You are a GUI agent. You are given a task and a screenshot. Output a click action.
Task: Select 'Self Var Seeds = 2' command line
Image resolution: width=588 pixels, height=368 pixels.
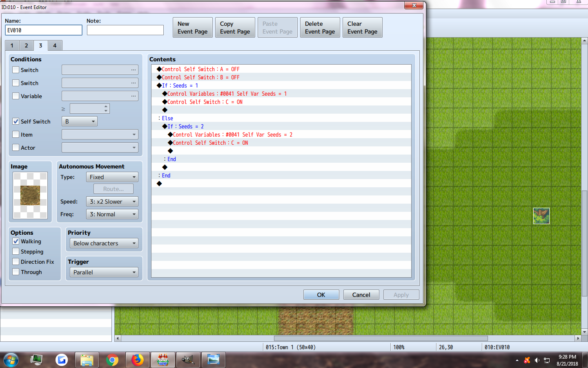click(x=281, y=135)
